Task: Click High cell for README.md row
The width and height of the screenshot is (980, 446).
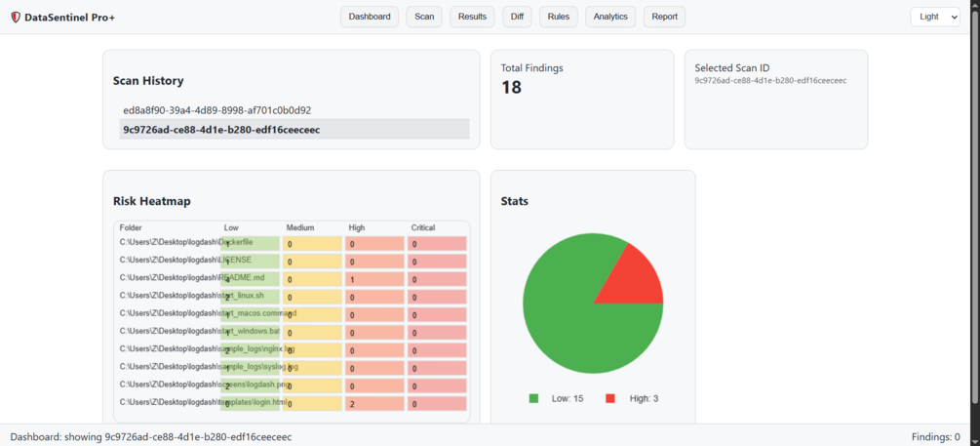Action: tap(375, 280)
